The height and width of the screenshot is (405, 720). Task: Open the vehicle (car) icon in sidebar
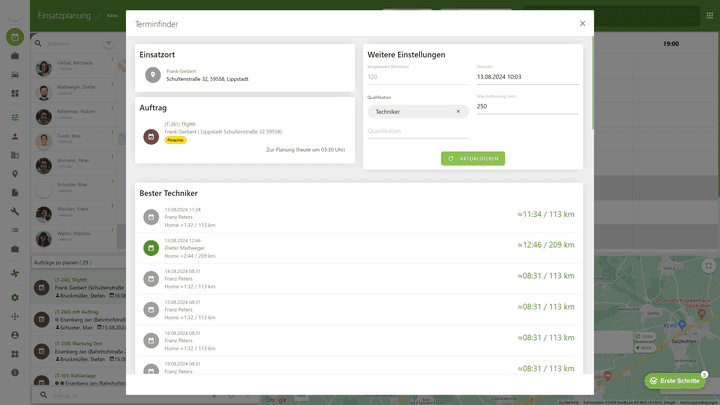coord(15,74)
